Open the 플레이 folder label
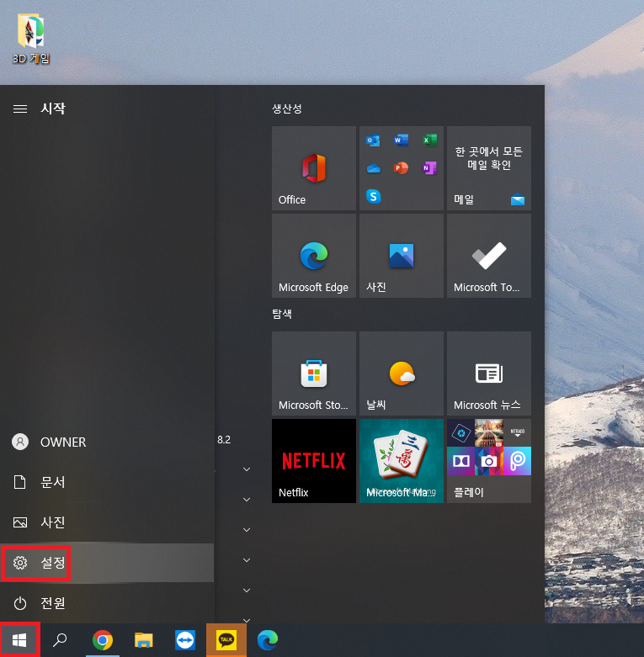This screenshot has height=657, width=644. coord(469,492)
